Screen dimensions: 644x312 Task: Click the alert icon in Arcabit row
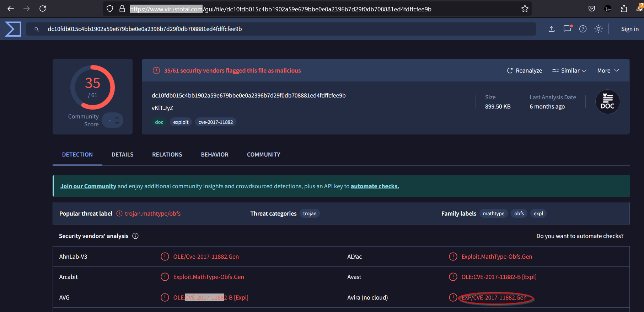pyautogui.click(x=165, y=277)
